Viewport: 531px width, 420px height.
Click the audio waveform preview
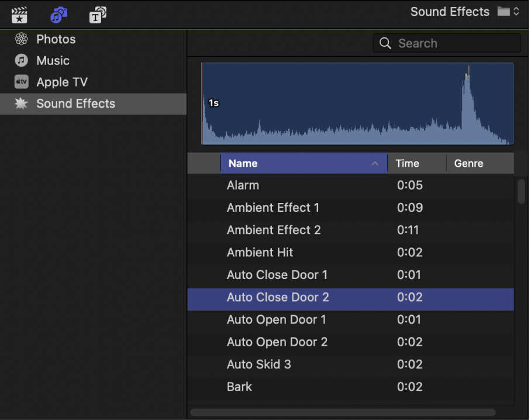coord(357,103)
